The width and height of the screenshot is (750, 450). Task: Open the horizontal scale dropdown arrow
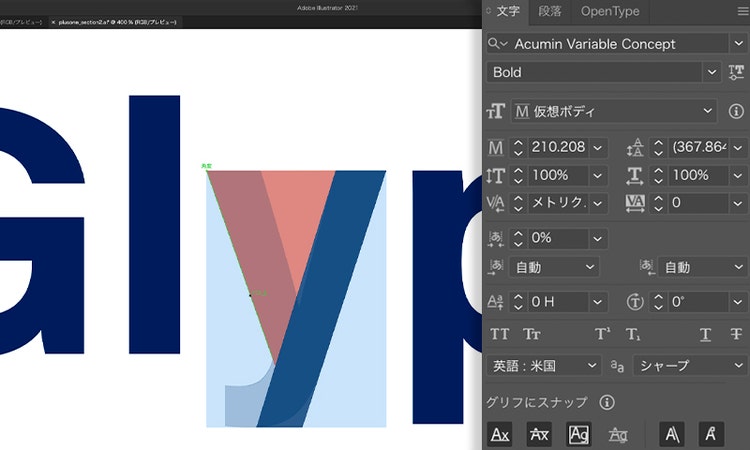pos(738,176)
